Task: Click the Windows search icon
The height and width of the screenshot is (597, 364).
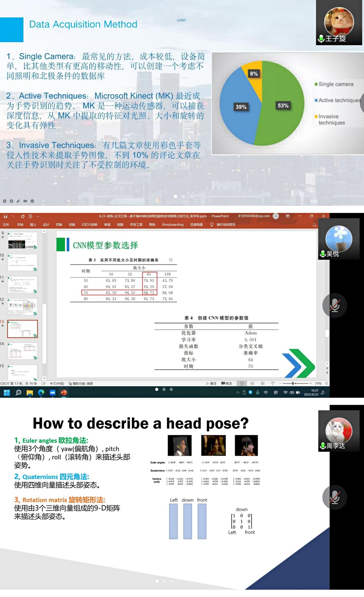Action: [18, 393]
